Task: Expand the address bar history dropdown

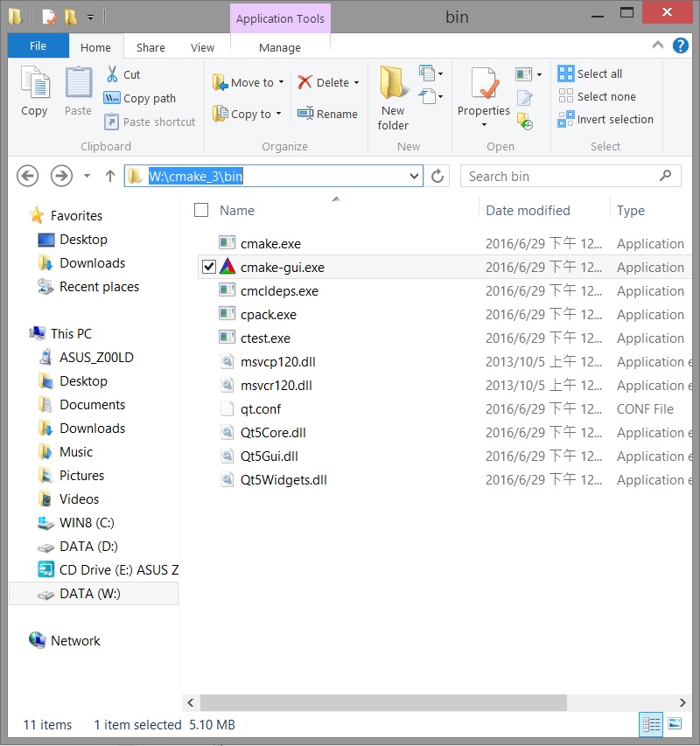Action: tap(414, 176)
